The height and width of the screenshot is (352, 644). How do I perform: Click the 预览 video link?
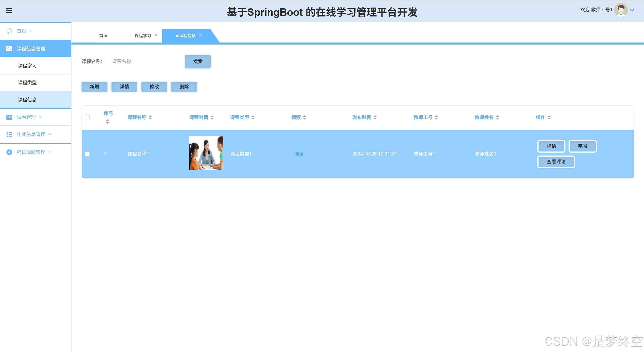pos(299,154)
